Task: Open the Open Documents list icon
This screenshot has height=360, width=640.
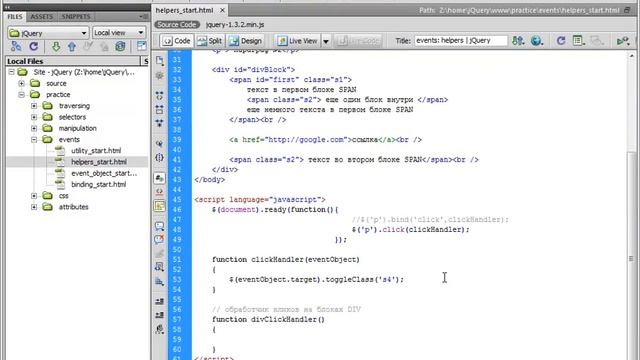Action: pyautogui.click(x=160, y=61)
